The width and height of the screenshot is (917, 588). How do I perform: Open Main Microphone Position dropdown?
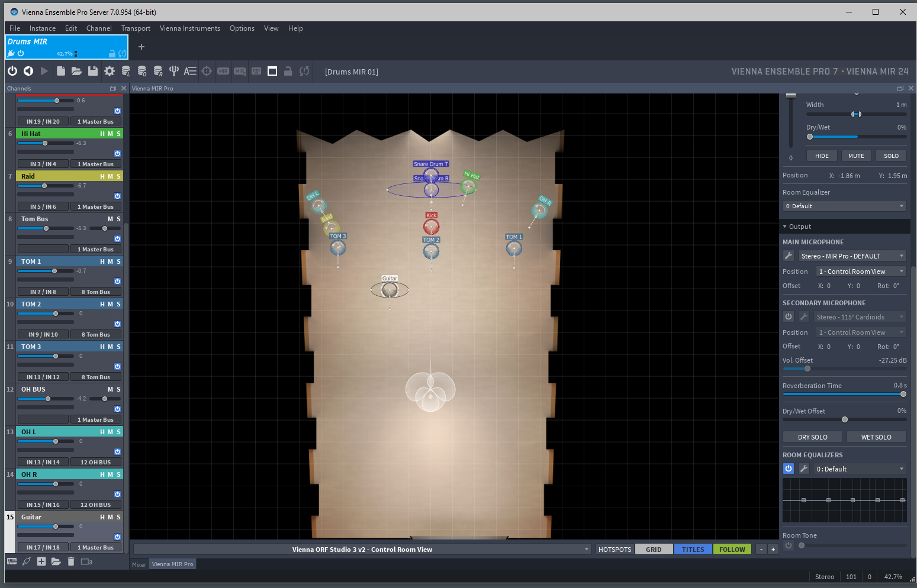(861, 271)
